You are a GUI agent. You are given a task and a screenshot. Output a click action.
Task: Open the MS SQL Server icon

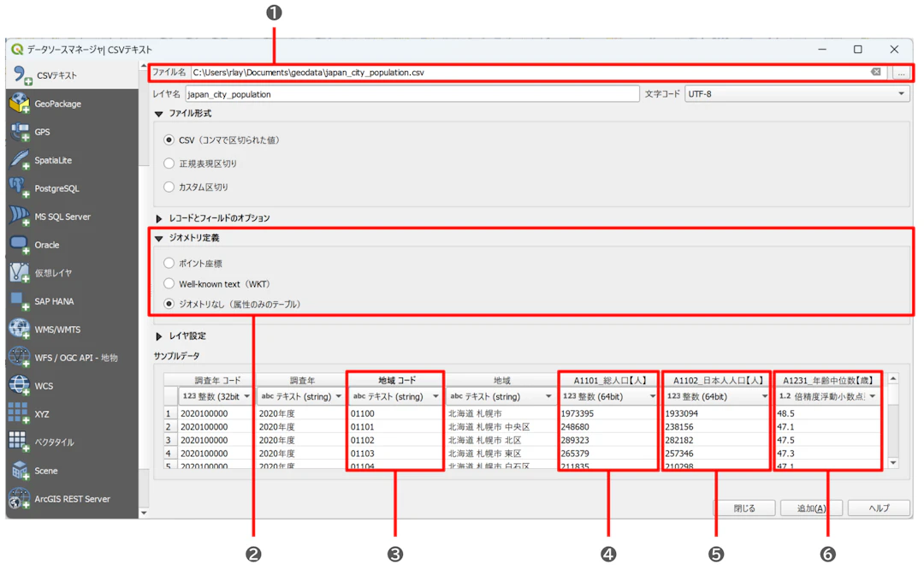[20, 217]
